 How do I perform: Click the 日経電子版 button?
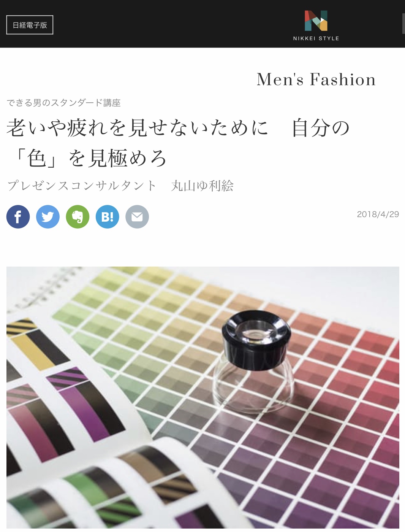click(30, 25)
